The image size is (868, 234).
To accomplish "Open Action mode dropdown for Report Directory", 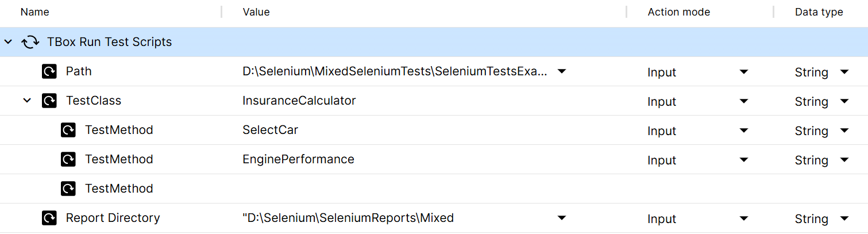I will [x=744, y=218].
